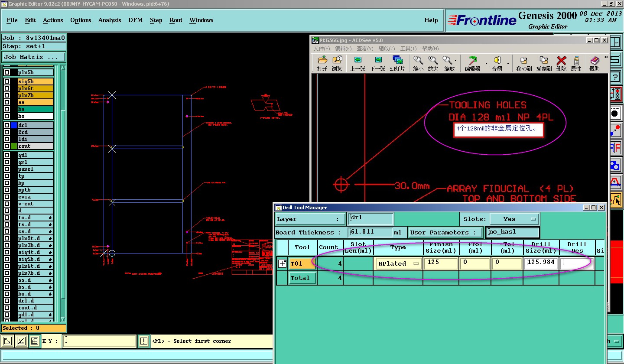
Task: Click the zoom-in magnifier icon in ACDSee
Action: [x=433, y=60]
